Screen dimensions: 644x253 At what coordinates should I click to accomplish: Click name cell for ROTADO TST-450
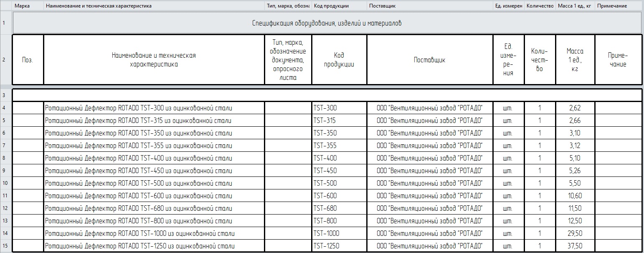[x=154, y=171]
